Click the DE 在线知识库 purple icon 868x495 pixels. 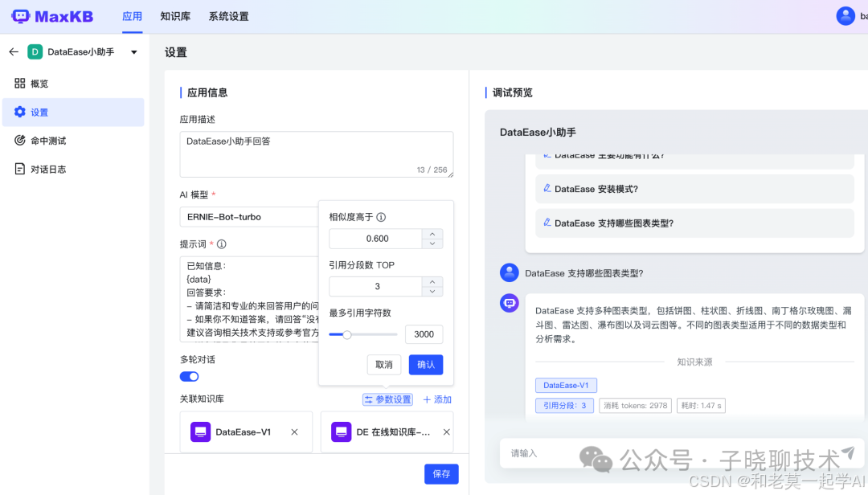(x=341, y=432)
